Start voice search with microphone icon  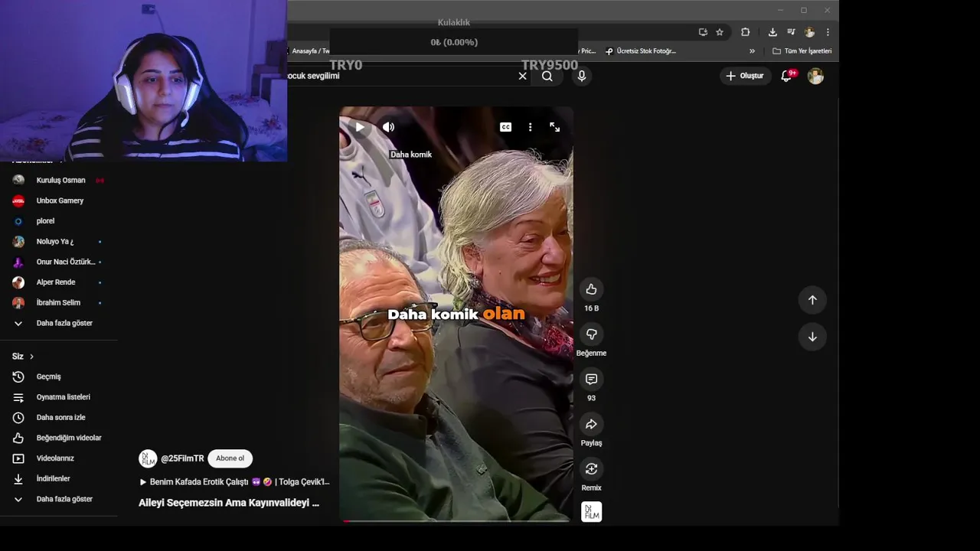point(581,76)
